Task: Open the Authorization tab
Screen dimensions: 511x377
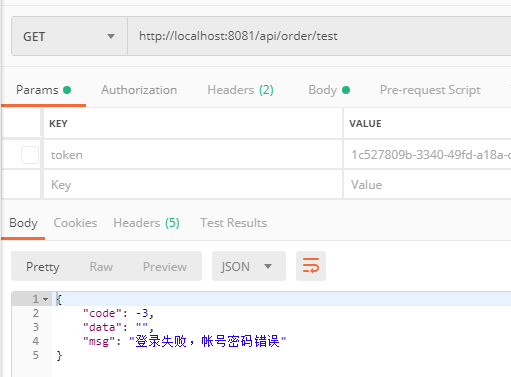Action: tap(139, 90)
